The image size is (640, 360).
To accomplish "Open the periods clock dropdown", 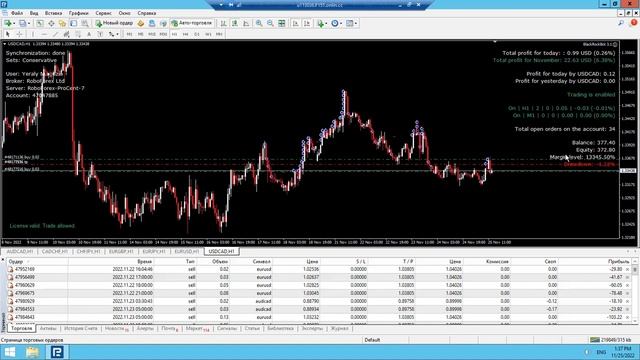I will coord(337,23).
